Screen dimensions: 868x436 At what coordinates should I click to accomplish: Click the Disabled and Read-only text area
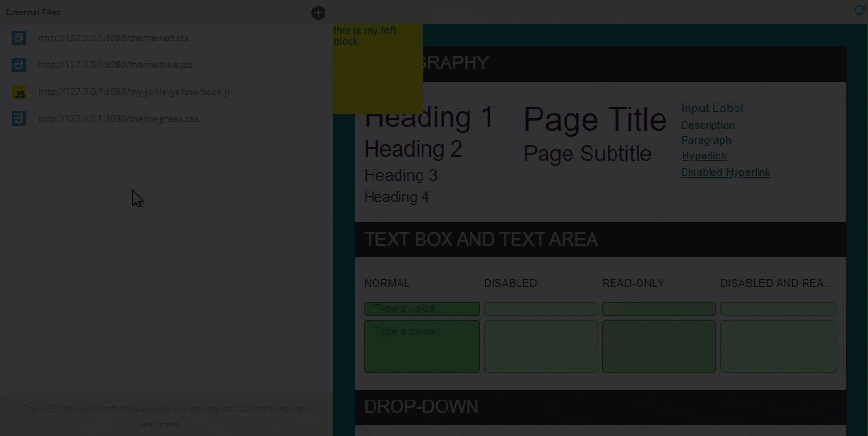pyautogui.click(x=779, y=347)
